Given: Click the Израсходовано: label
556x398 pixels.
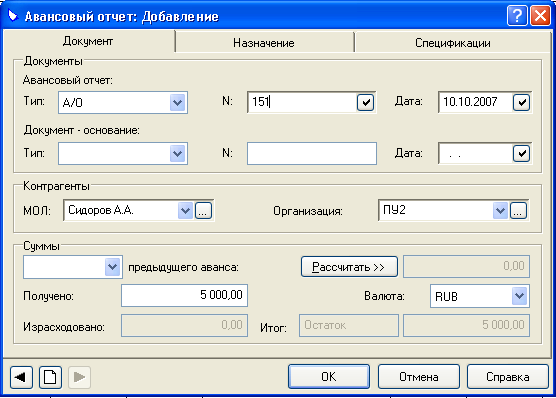Looking at the screenshot, I should pos(64,327).
